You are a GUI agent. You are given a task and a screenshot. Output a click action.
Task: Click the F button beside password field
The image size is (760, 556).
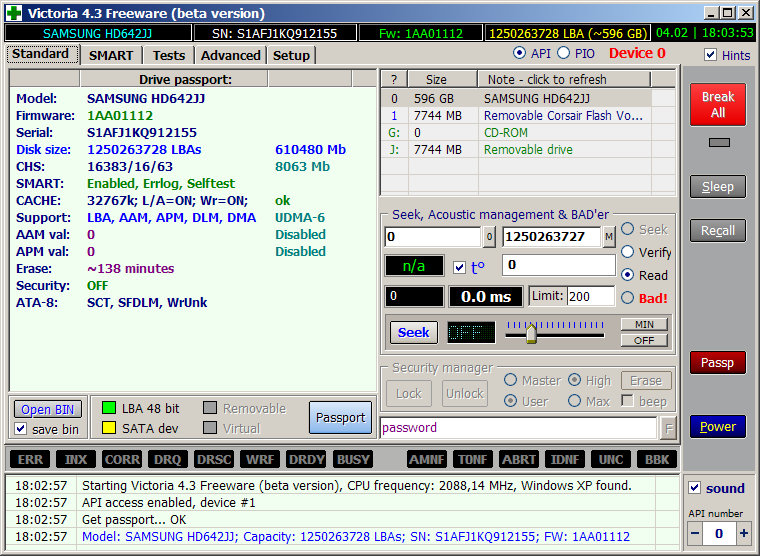(669, 429)
